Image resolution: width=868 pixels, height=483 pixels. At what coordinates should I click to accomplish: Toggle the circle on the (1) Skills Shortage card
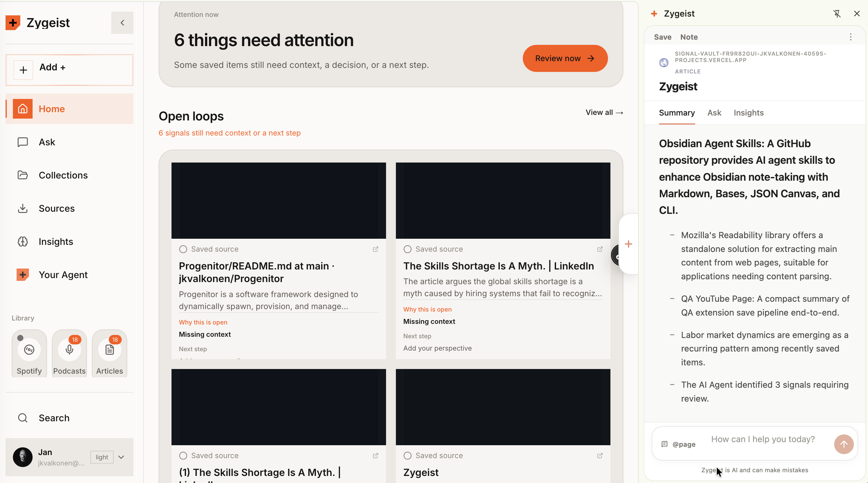(x=183, y=456)
